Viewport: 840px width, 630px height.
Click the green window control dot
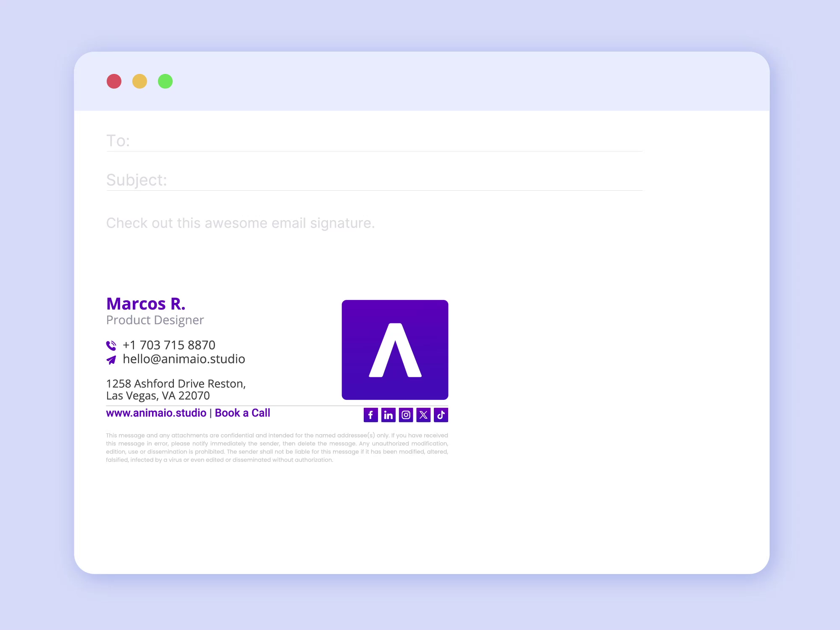(165, 81)
